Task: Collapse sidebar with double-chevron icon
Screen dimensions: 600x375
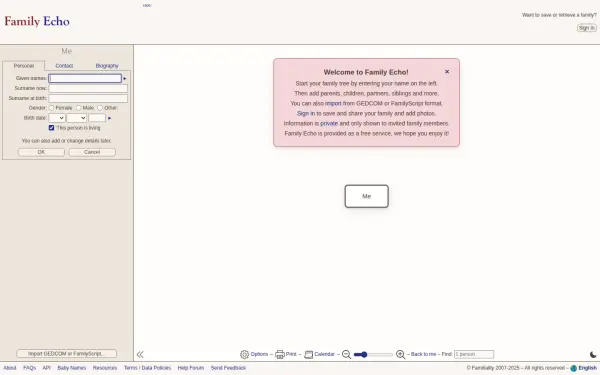Action: [x=140, y=354]
